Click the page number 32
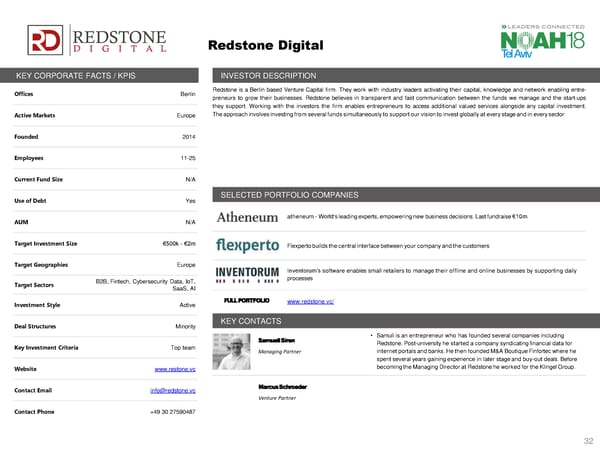 coord(587,439)
